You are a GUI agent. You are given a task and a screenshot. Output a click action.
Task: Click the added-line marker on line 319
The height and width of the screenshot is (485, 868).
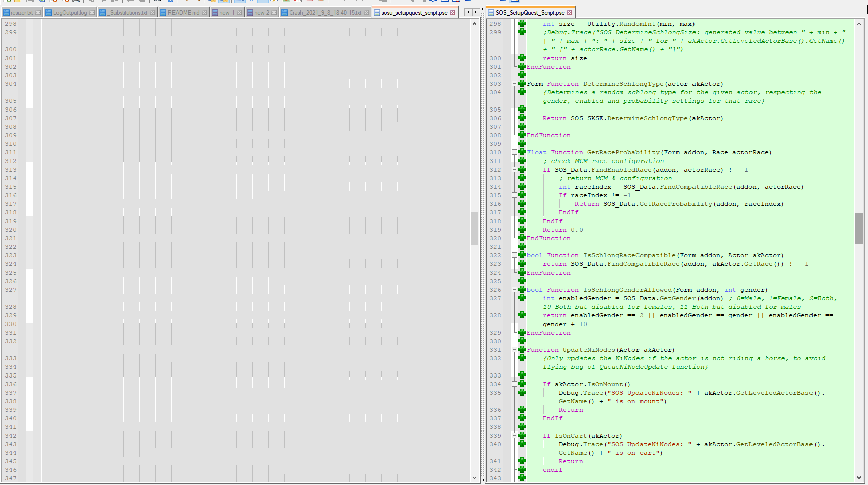522,230
